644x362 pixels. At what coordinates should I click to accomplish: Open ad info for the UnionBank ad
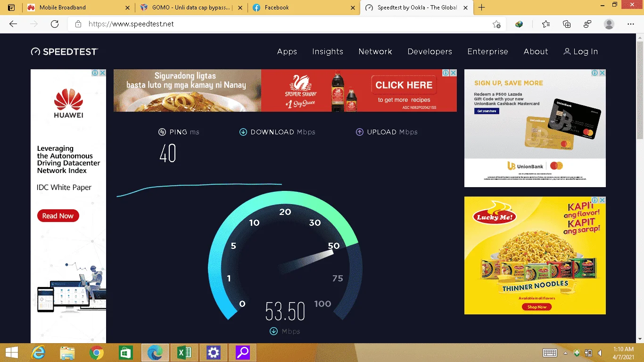point(595,73)
